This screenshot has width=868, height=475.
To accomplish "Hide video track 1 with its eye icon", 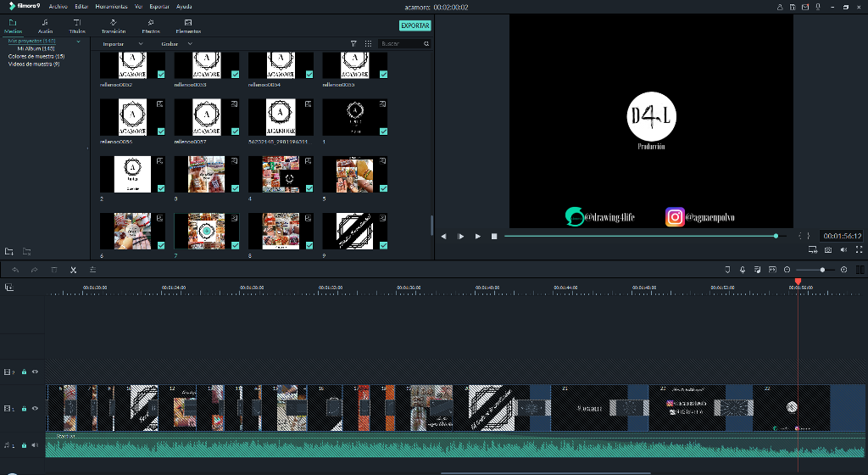I will point(35,409).
